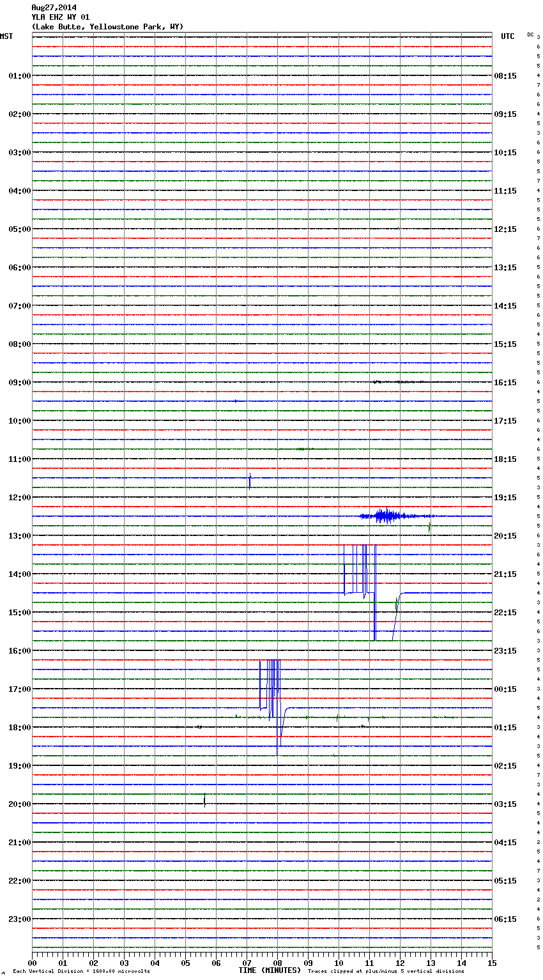Viewport: 543px width, 980px height.
Task: Select the 02:00 MST time label
Action: pyautogui.click(x=20, y=114)
